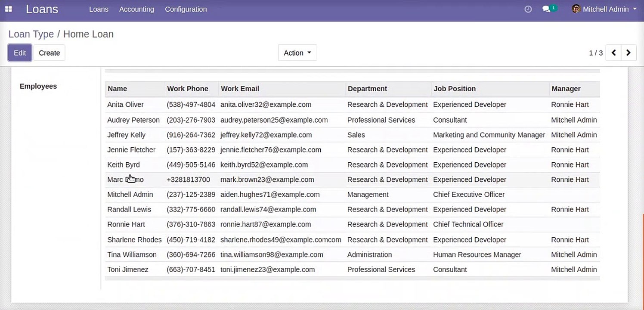Image resolution: width=644 pixels, height=310 pixels.
Task: Click email anita.oliver32@example.com
Action: (266, 105)
